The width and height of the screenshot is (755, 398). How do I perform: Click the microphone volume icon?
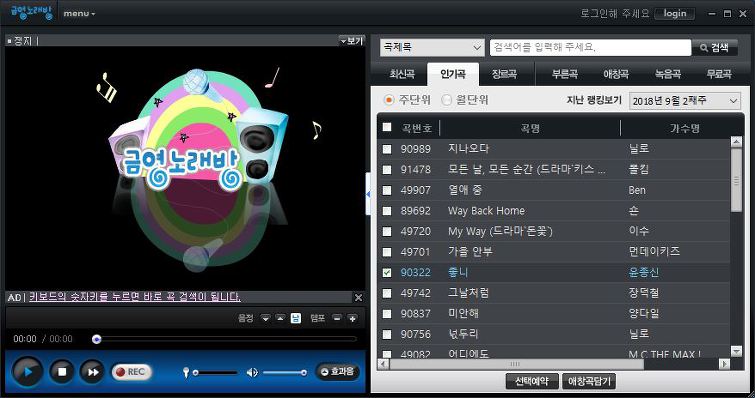click(x=186, y=372)
